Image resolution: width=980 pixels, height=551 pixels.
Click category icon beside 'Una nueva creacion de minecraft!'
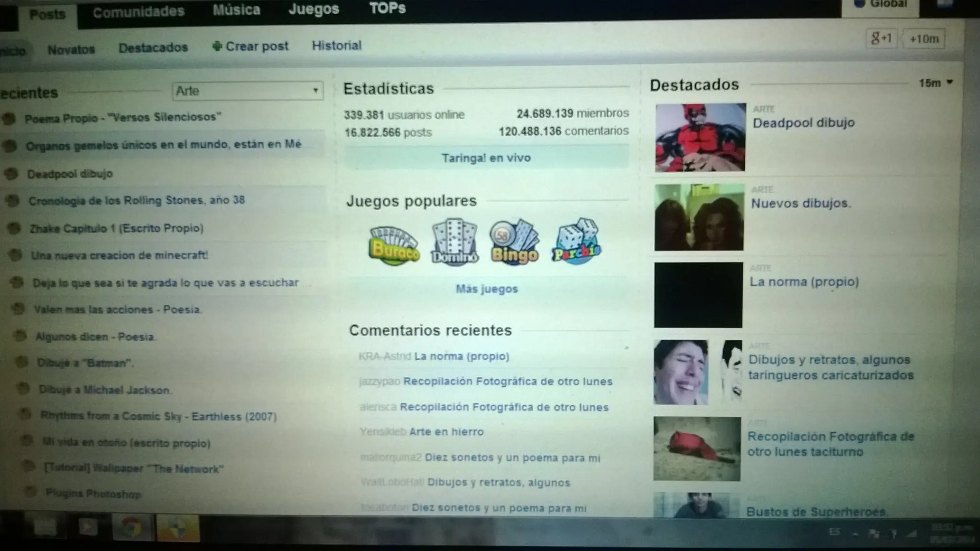click(x=16, y=255)
